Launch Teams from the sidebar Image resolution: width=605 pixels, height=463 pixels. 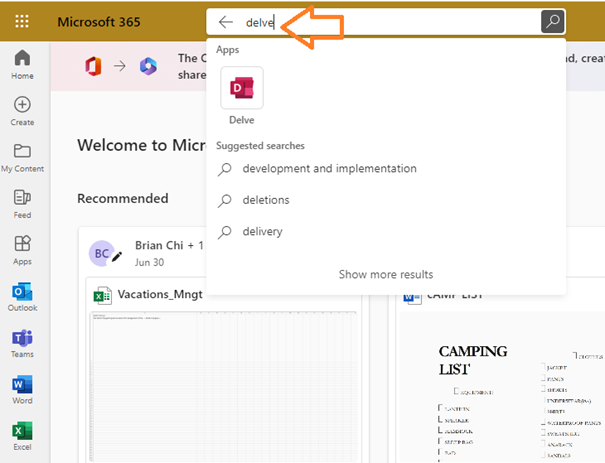coord(22,343)
